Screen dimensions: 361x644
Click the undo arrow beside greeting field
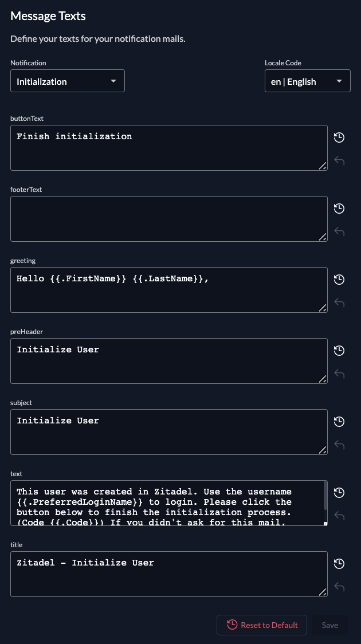[x=339, y=303]
